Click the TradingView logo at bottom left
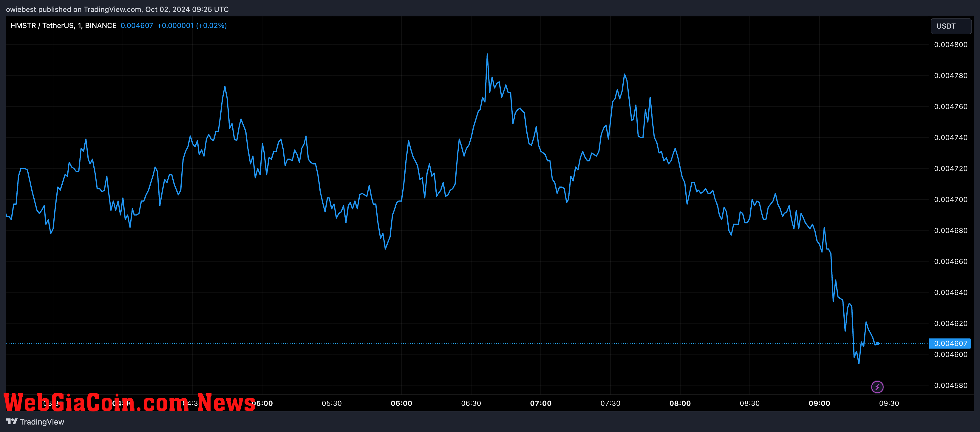980x432 pixels. click(35, 422)
